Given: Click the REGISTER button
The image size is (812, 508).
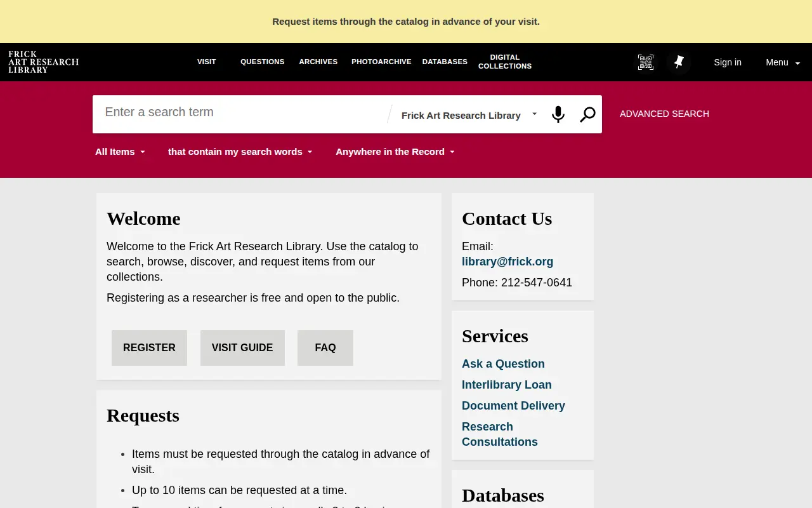Looking at the screenshot, I should 149,348.
